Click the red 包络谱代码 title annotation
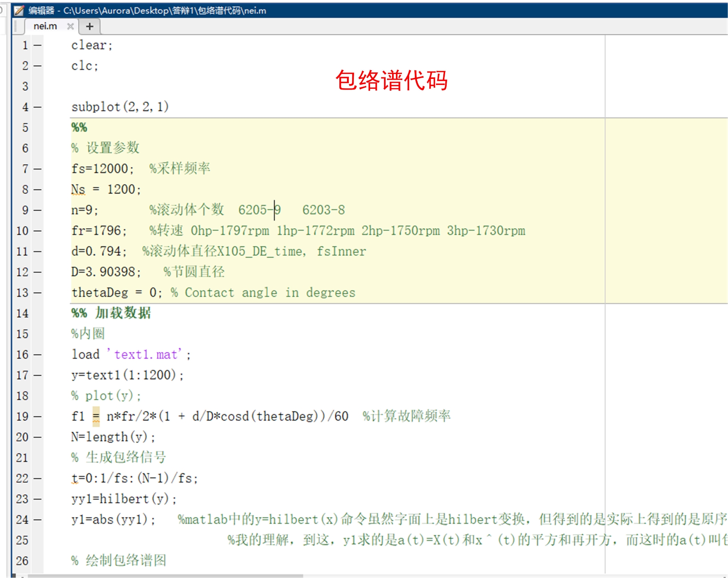 pos(391,80)
